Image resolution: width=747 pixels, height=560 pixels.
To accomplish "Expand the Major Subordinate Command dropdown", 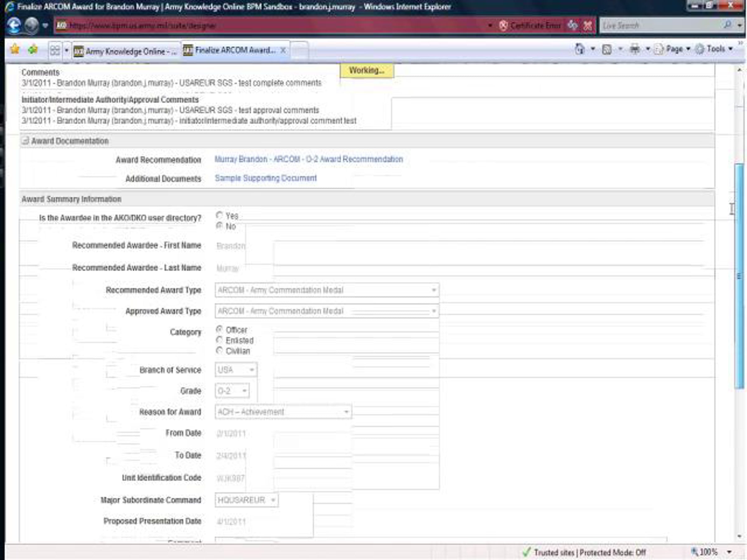I will pyautogui.click(x=273, y=500).
